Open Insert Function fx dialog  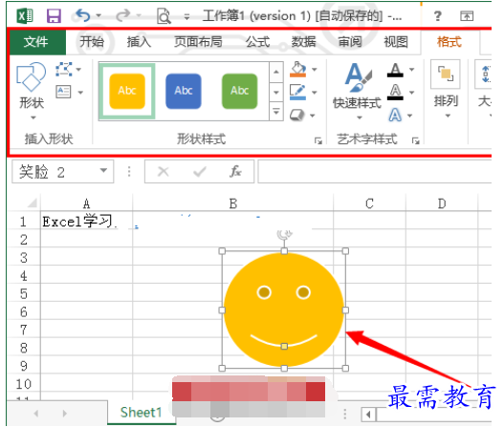click(x=235, y=172)
